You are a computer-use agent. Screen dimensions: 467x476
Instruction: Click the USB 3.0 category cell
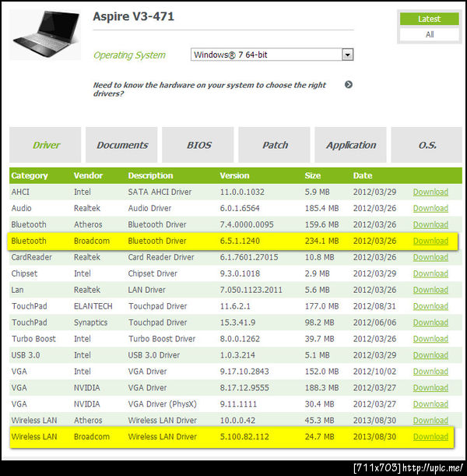pos(26,355)
